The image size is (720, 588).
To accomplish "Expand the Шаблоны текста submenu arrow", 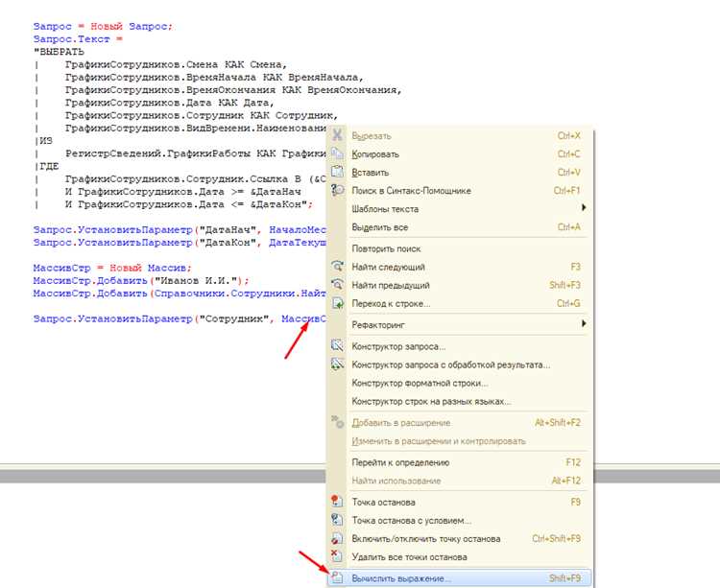I will click(584, 208).
